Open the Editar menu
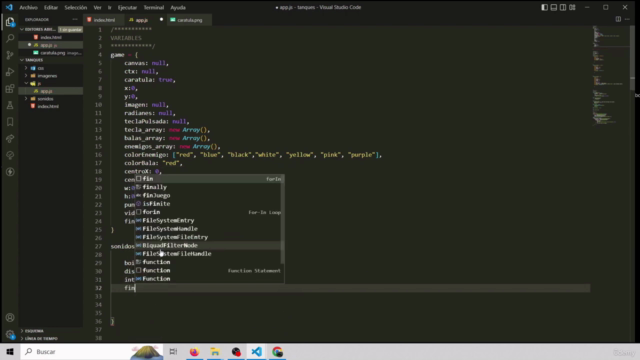Viewport: 640px width, 360px height. [51, 7]
